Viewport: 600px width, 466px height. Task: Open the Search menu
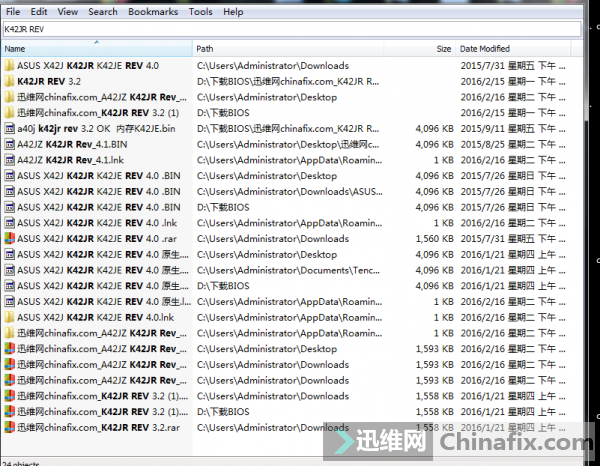click(103, 12)
